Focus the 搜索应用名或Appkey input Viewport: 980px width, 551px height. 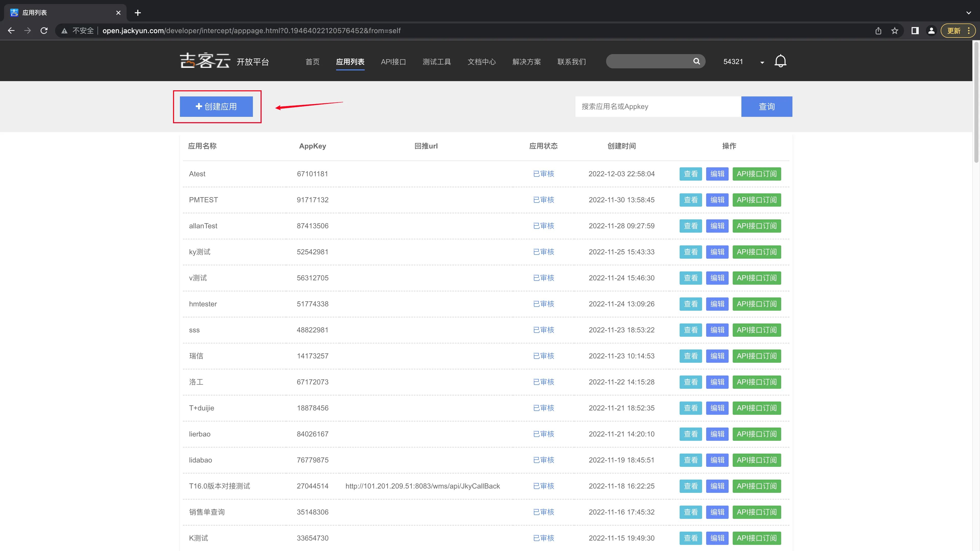tap(658, 106)
